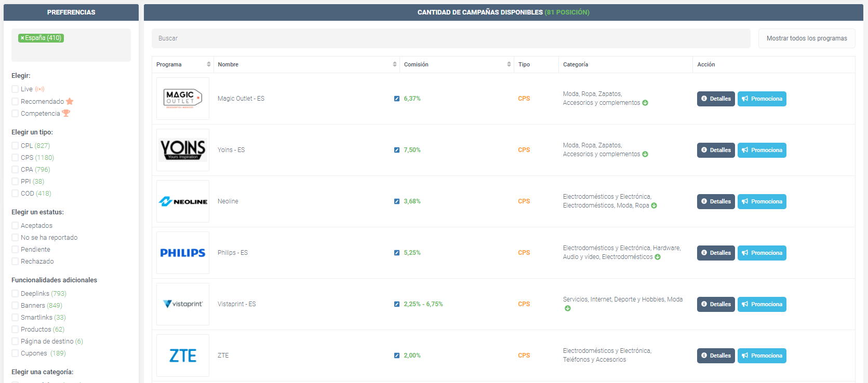Screen dimensions: 868x383
Task: Click the Philips brand logo
Action: [182, 253]
